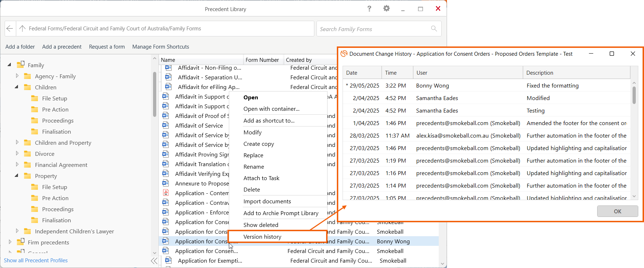Collapse the Children folder node
This screenshot has width=644, height=268.
tap(16, 87)
